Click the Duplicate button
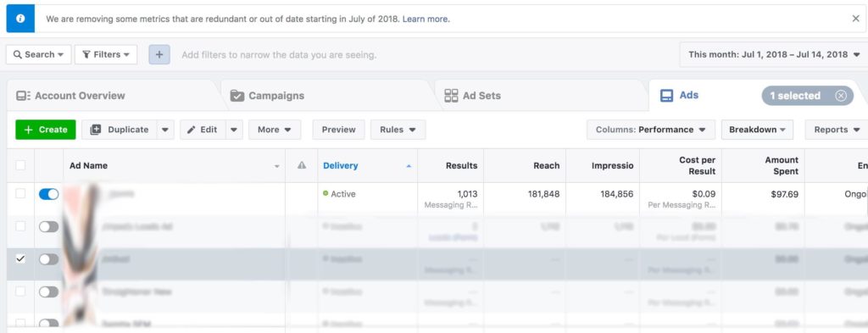The width and height of the screenshot is (868, 333). click(x=120, y=130)
